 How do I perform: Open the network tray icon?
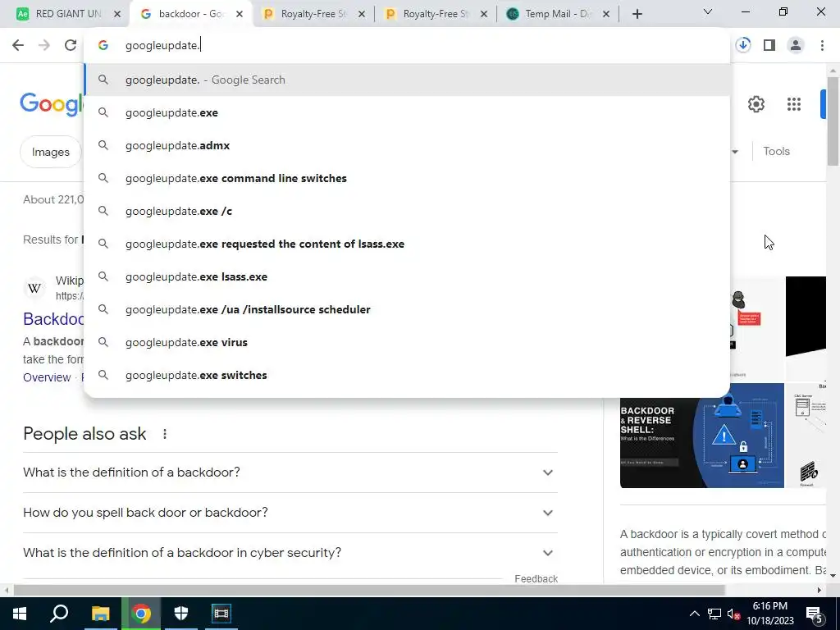click(x=714, y=614)
